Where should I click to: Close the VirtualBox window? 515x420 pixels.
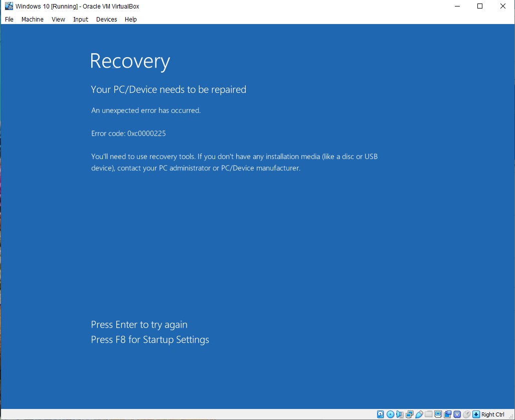[x=503, y=6]
